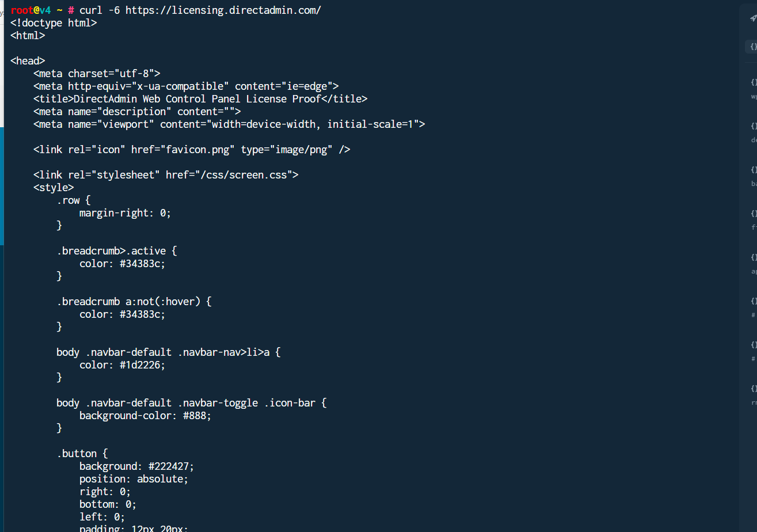Image resolution: width=757 pixels, height=532 pixels.
Task: Select the highlighted curly-braces snippets tab
Action: (753, 47)
